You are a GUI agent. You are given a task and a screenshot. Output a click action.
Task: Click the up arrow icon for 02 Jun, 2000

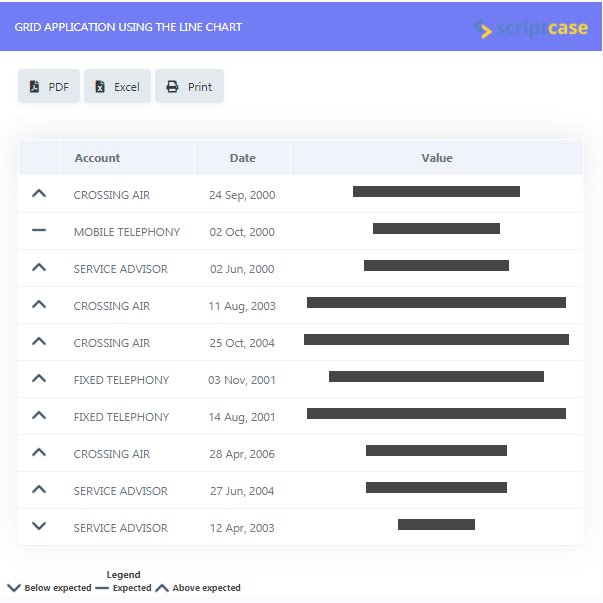coord(39,267)
